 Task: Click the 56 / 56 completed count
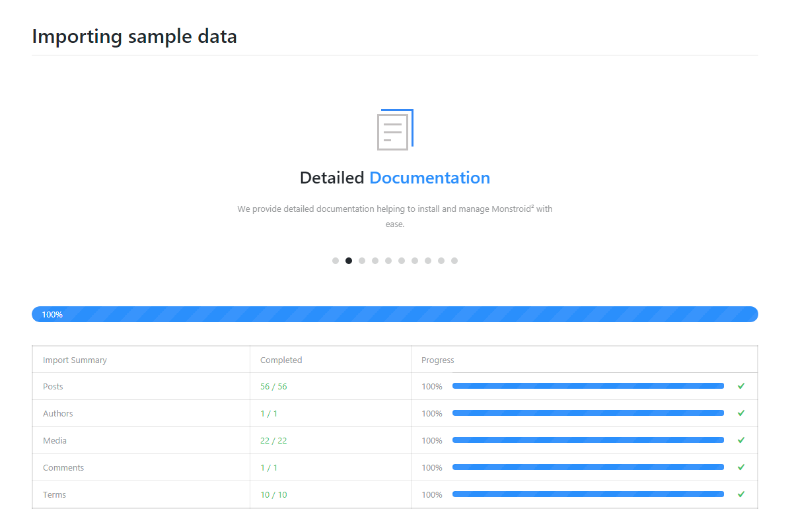(273, 386)
